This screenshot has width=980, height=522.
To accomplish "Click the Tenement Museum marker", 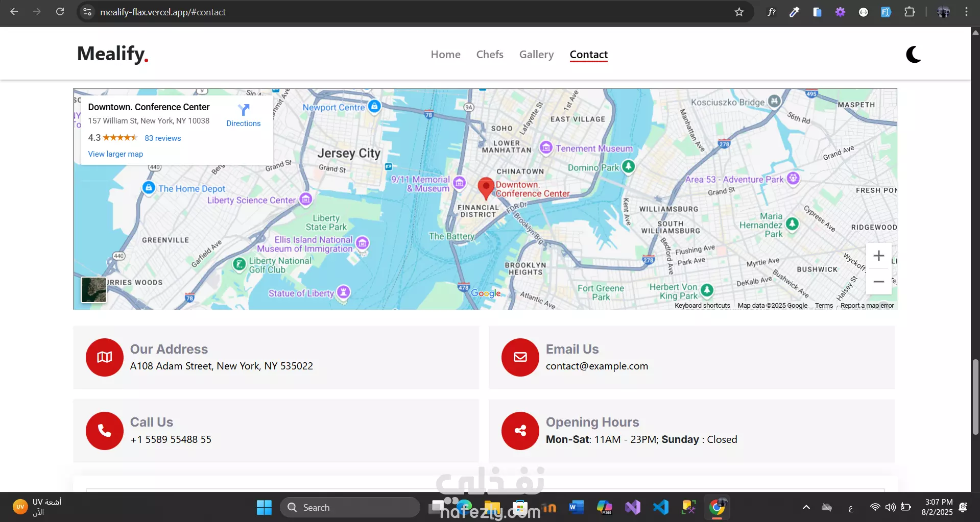I will (x=546, y=147).
